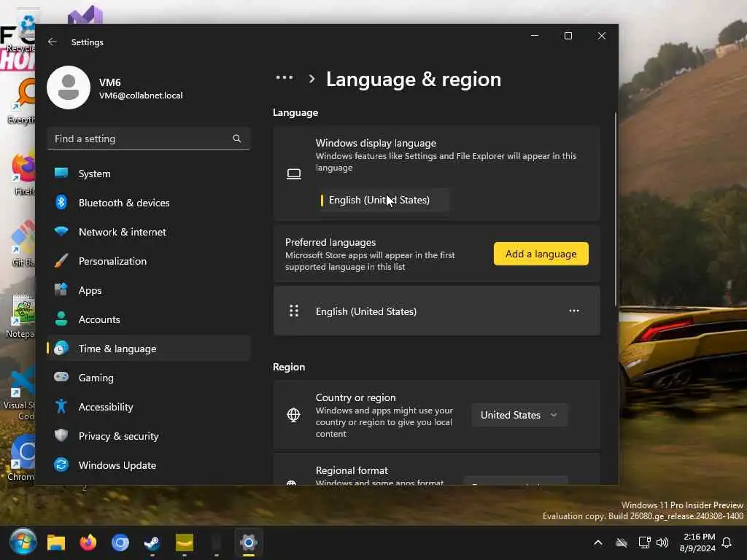Click the VM6 user avatar
This screenshot has height=560, width=747.
click(69, 87)
